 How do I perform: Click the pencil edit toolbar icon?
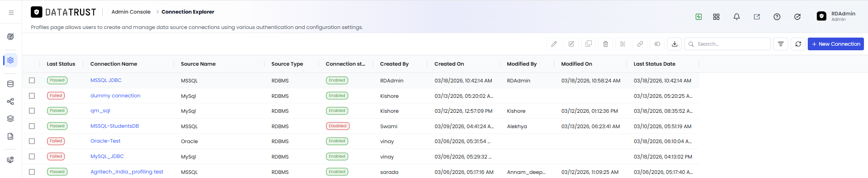click(554, 44)
